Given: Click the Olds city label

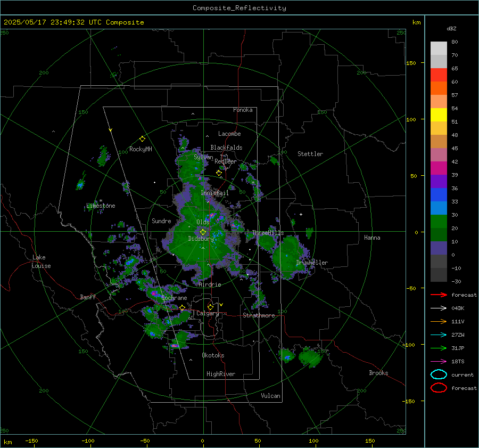Looking at the screenshot, I should [203, 222].
